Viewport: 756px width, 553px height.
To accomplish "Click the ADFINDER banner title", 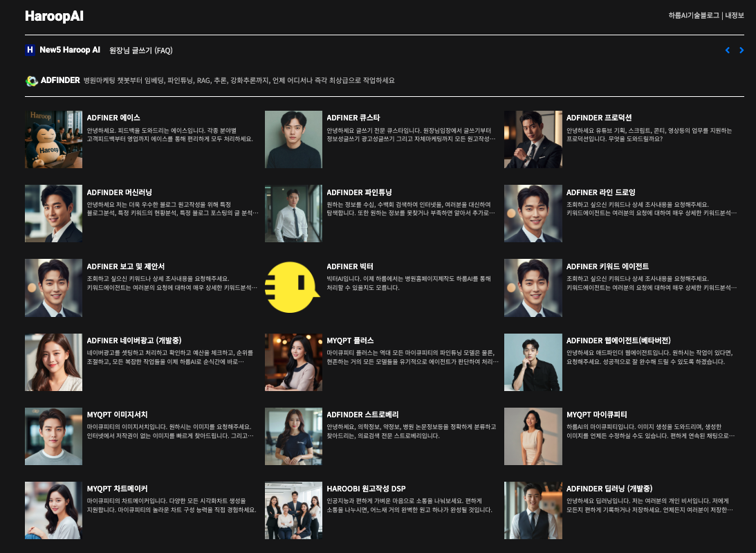I will 60,80.
